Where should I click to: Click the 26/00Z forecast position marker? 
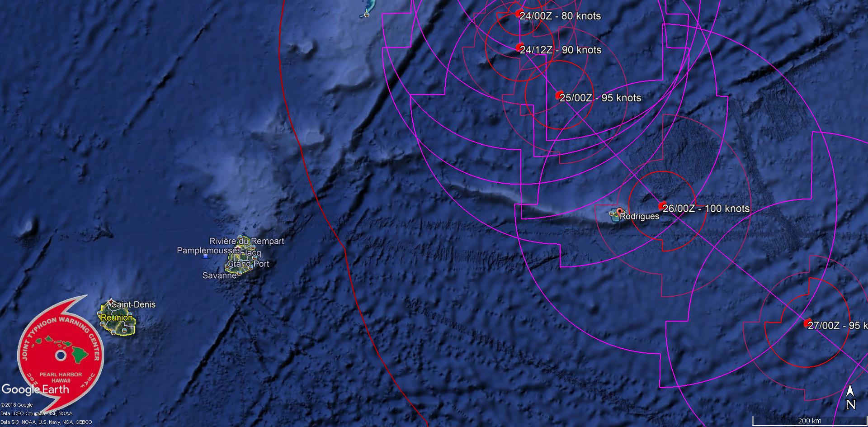coord(663,206)
